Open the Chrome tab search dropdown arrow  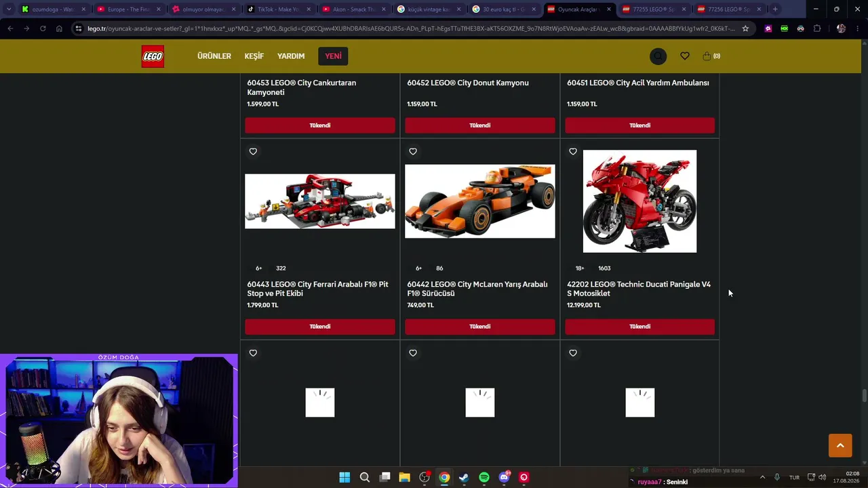(9, 9)
